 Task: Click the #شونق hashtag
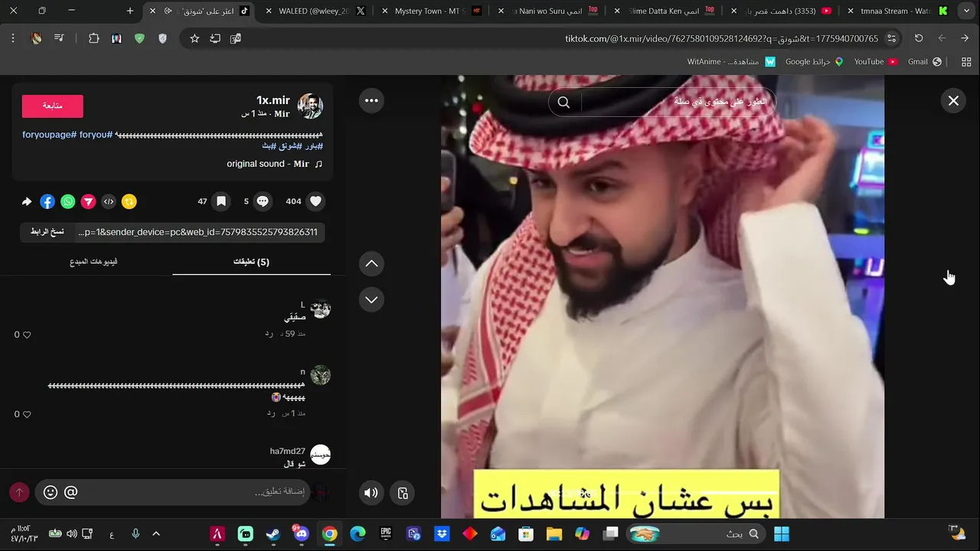pyautogui.click(x=290, y=146)
